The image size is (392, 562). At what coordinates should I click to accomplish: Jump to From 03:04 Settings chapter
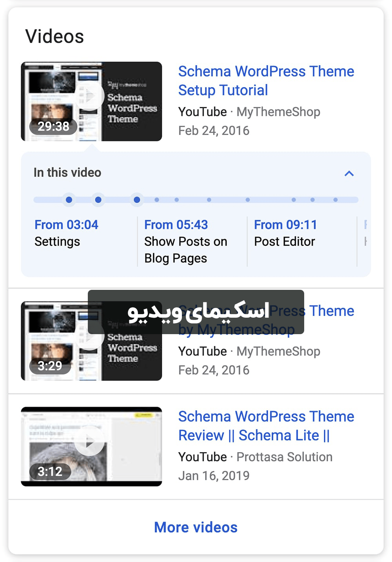[66, 233]
